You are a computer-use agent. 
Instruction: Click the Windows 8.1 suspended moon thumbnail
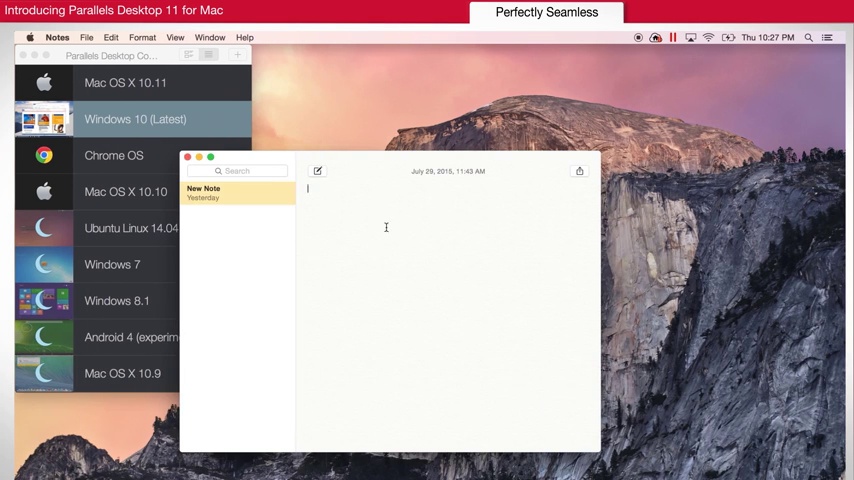click(44, 301)
